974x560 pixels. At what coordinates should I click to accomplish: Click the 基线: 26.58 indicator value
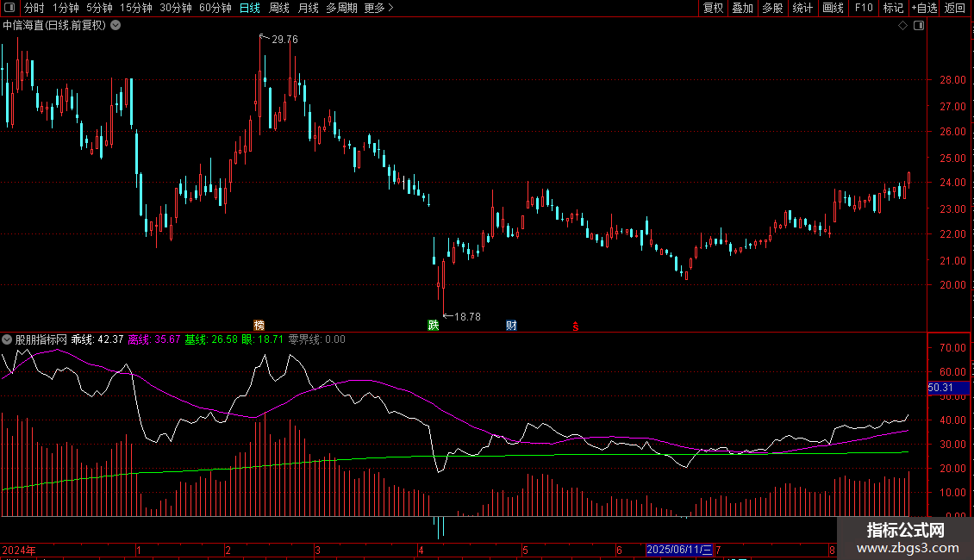[x=211, y=339]
